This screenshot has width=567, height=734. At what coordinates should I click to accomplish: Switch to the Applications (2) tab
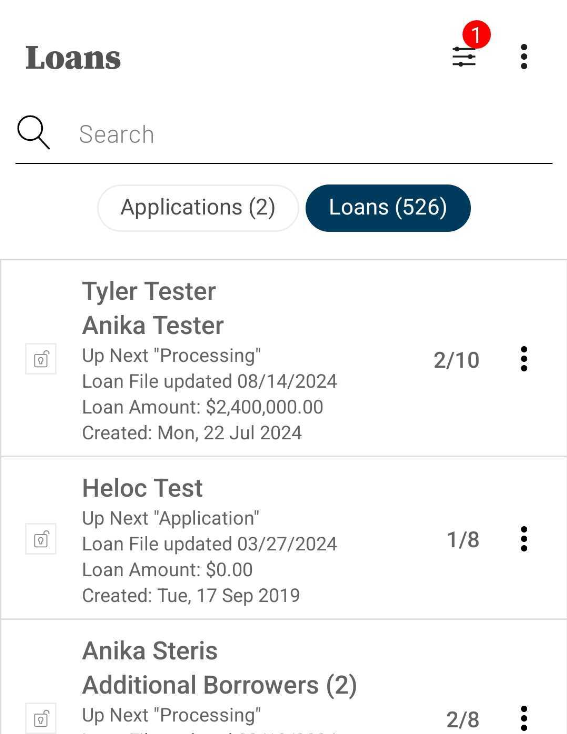198,208
